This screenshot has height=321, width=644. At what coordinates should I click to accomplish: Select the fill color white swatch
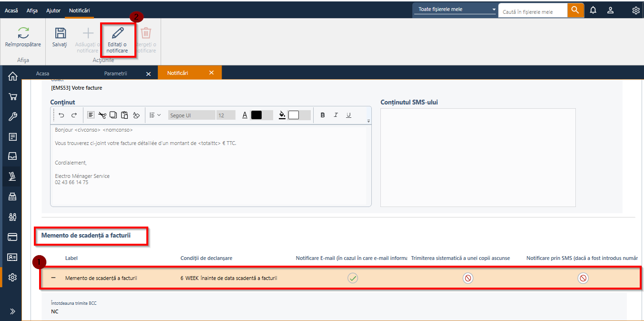[x=294, y=115]
